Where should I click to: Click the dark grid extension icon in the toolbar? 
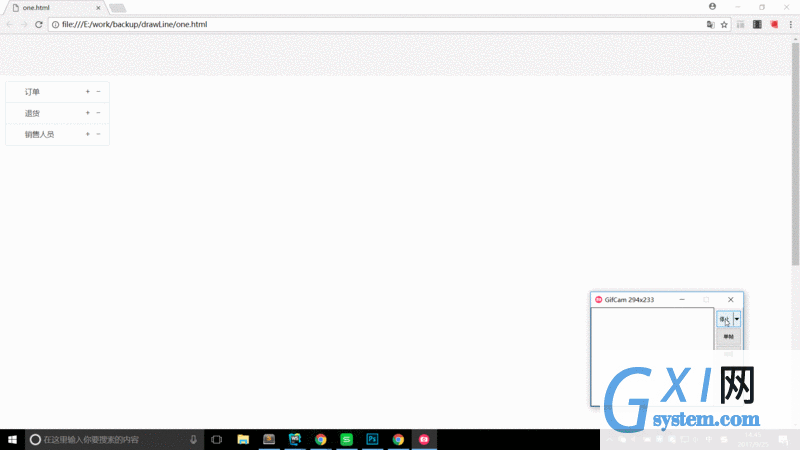tap(757, 24)
